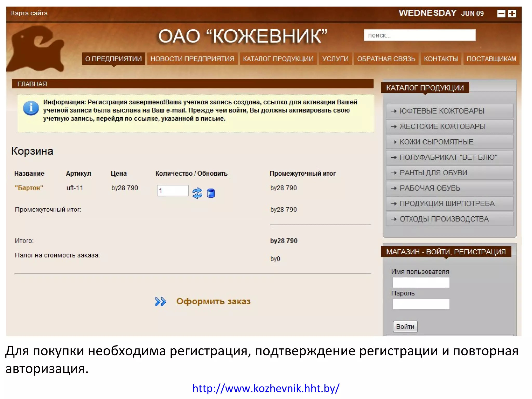Open РАНТЫ ДЛЯ ОБУВИ category
The width and height of the screenshot is (532, 399).
tap(449, 173)
